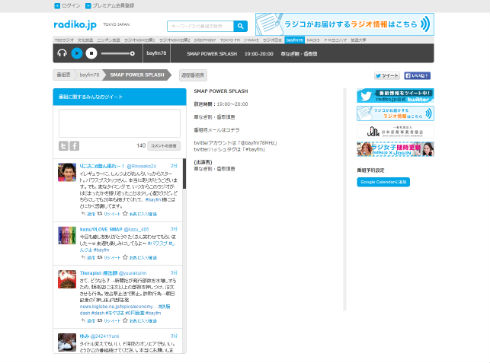
Task: Reply to the Therapist tweet
Action: point(88,321)
